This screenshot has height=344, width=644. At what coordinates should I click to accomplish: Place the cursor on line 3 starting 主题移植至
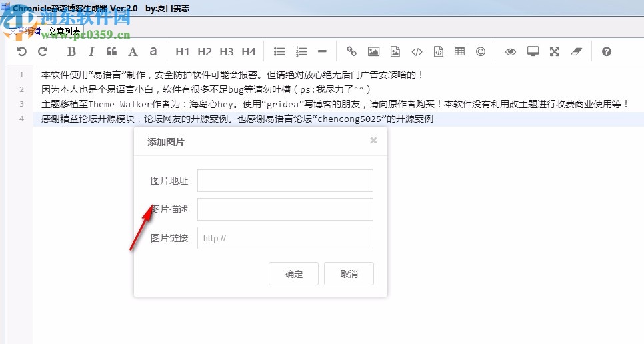coord(335,104)
